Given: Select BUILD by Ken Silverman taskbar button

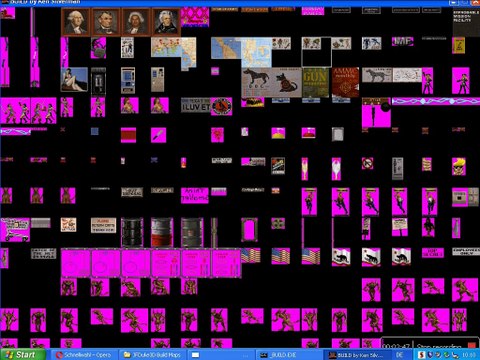Looking at the screenshot, I should 357,355.
